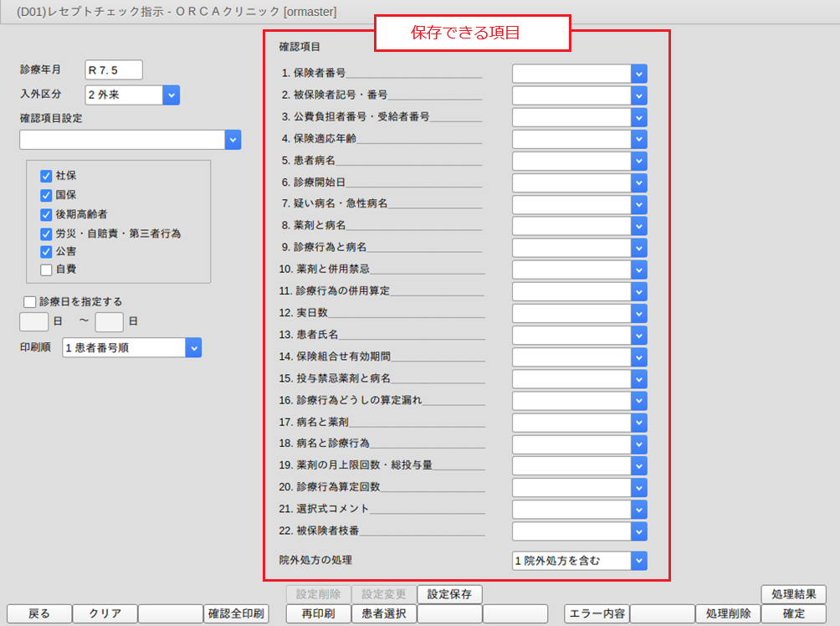Viewport: 840px width, 626px height.
Task: Open the 入外区分 dropdown
Action: [171, 95]
